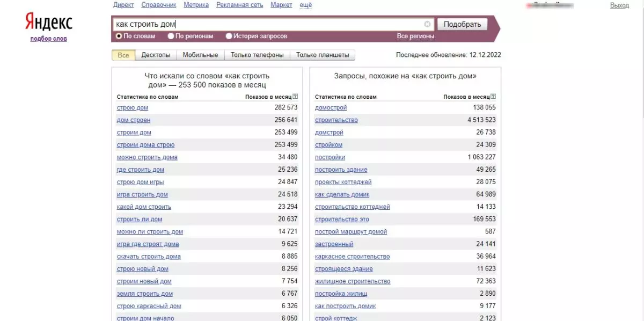Click the "282 573" impressions value
This screenshot has height=321, width=644.
click(x=286, y=107)
